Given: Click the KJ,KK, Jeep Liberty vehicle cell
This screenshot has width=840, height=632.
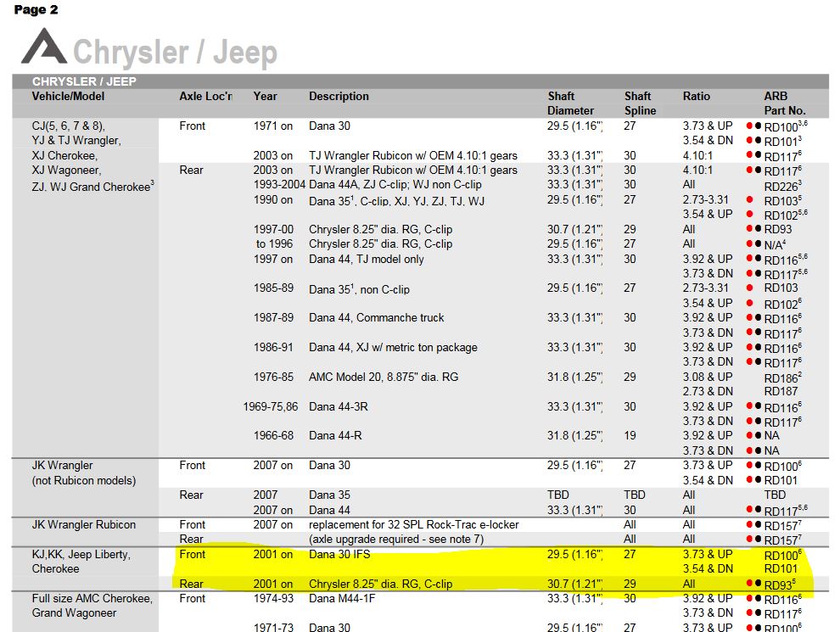Looking at the screenshot, I should click(x=81, y=554).
